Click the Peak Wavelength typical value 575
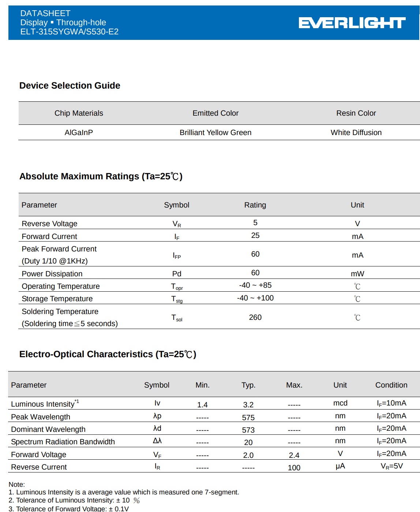420x512 pixels. (248, 418)
